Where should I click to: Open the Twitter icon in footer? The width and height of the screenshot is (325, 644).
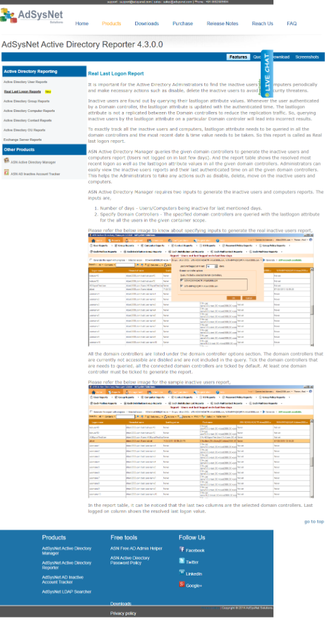pos(182,561)
